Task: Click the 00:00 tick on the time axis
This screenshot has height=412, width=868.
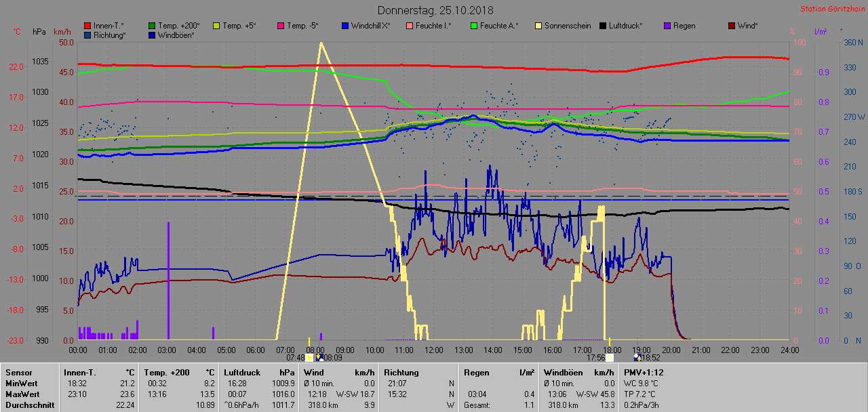Action: pos(78,350)
